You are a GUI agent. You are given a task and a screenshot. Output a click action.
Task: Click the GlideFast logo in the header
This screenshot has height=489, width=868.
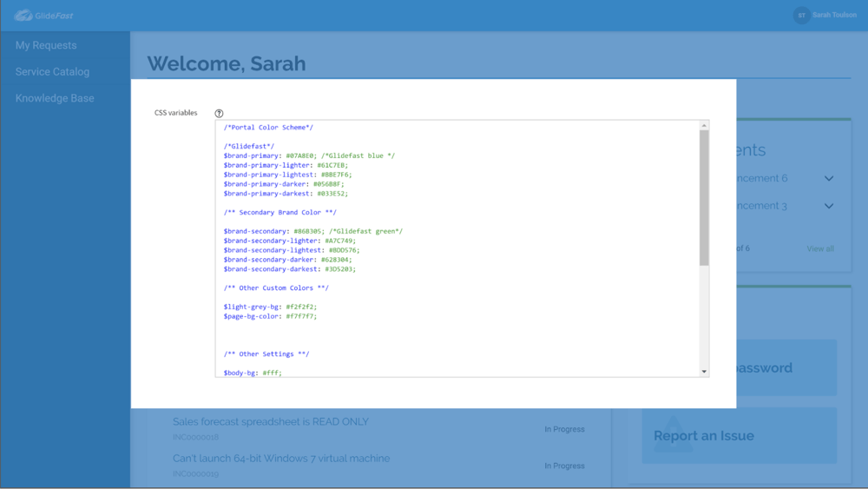(x=43, y=15)
